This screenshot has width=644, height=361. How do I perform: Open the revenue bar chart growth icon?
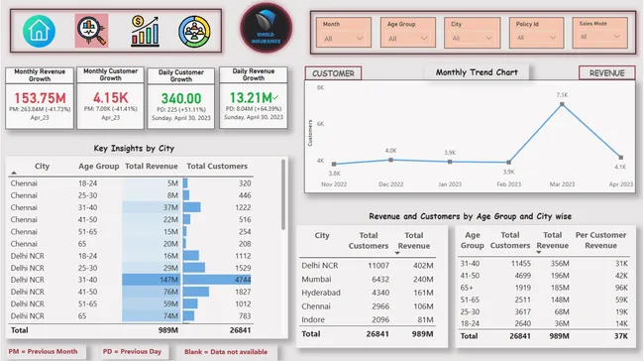[x=145, y=31]
